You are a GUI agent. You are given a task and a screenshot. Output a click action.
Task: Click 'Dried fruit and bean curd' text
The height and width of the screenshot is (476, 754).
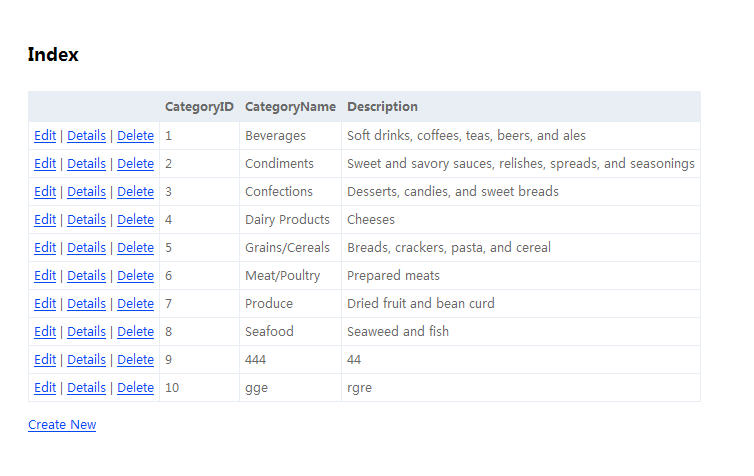pyautogui.click(x=420, y=303)
